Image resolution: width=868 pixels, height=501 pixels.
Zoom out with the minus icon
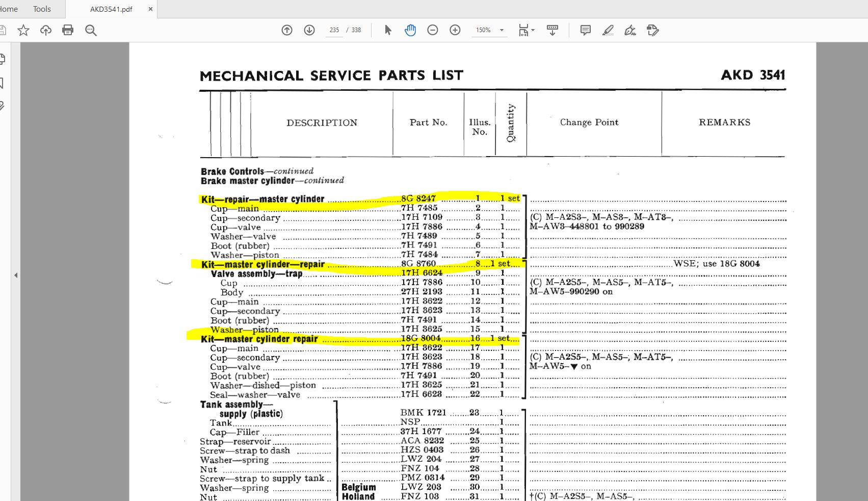click(433, 30)
